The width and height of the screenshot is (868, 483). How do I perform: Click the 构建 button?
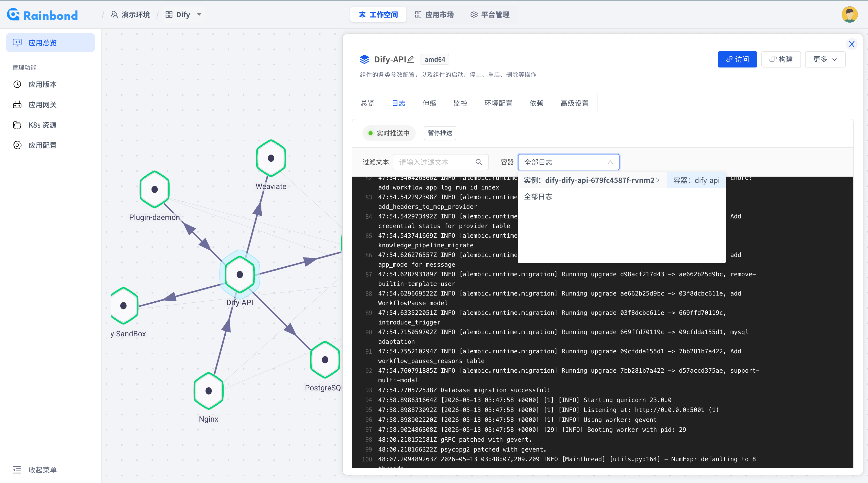click(781, 59)
